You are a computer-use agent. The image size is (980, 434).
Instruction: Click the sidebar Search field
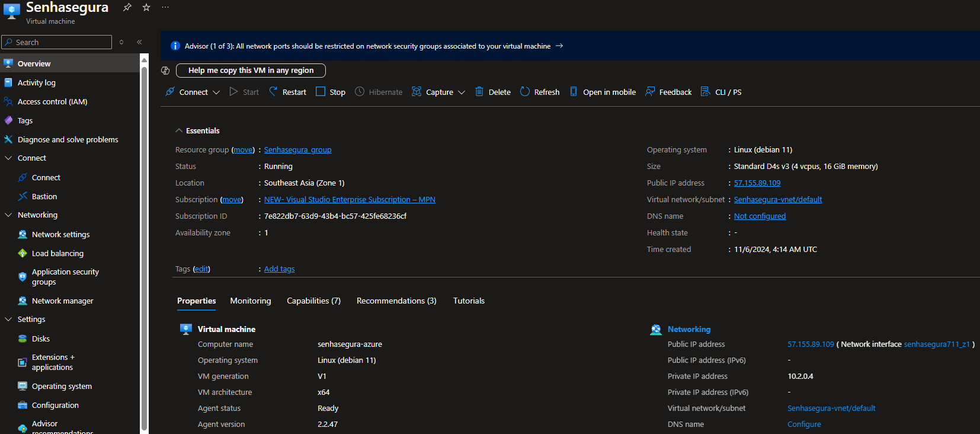(56, 42)
